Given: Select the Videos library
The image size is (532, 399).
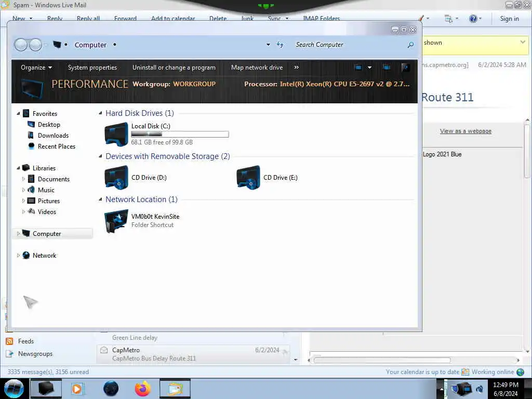Looking at the screenshot, I should pos(47,212).
